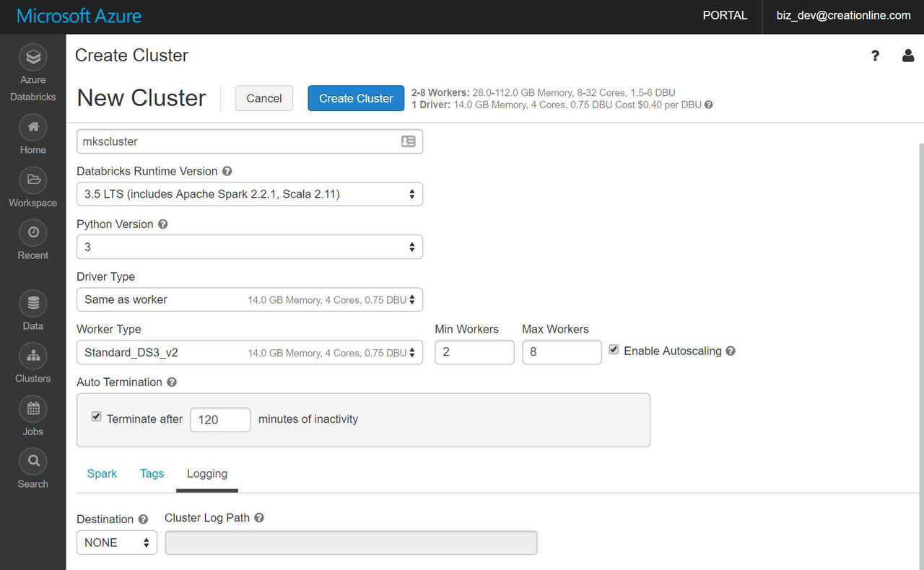Open PORTAL link in header
This screenshot has width=924, height=570.
point(725,16)
